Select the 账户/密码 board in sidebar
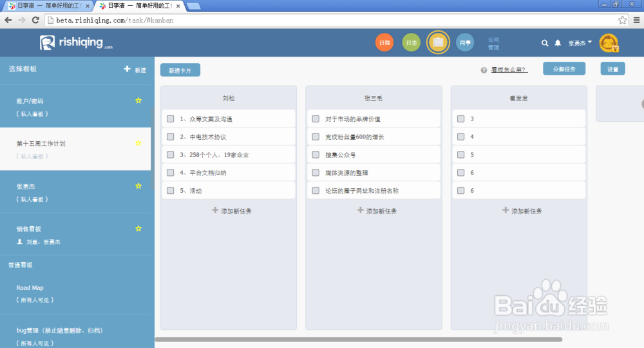644x348 pixels. [x=75, y=106]
